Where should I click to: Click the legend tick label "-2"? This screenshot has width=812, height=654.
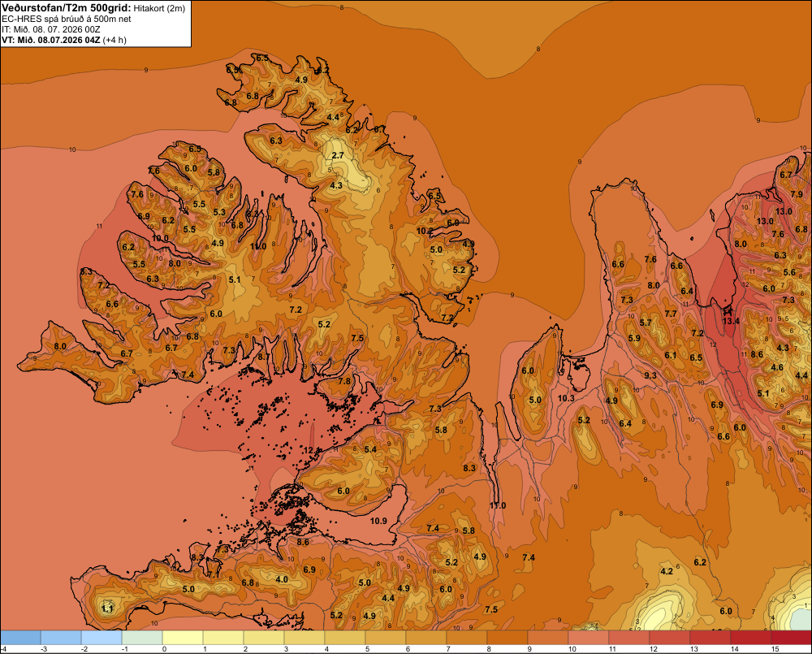pos(84,649)
